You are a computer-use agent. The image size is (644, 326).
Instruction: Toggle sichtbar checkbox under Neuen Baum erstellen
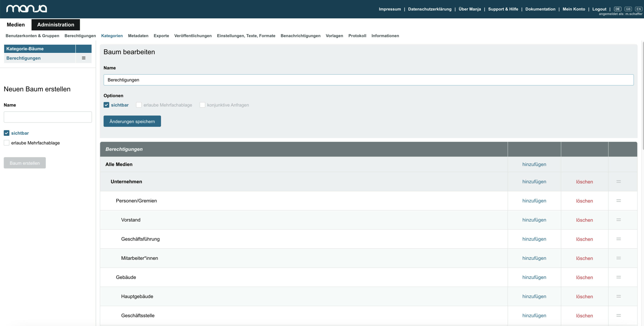(x=7, y=133)
